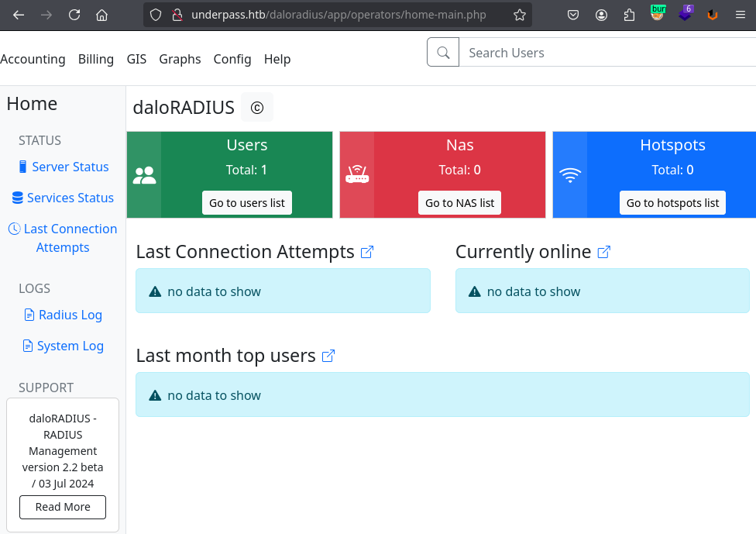
Task: Open Last month top users external link icon
Action: pos(328,356)
